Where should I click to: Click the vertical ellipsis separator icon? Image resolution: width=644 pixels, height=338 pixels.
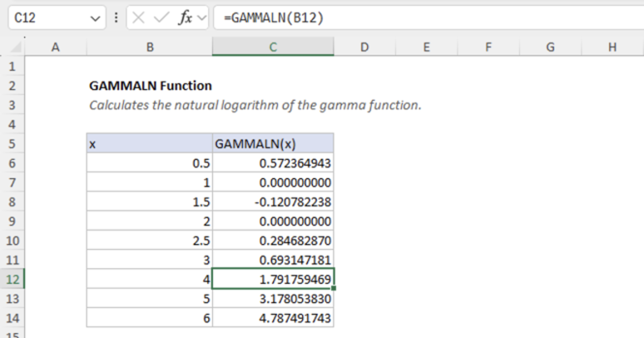[x=116, y=17]
